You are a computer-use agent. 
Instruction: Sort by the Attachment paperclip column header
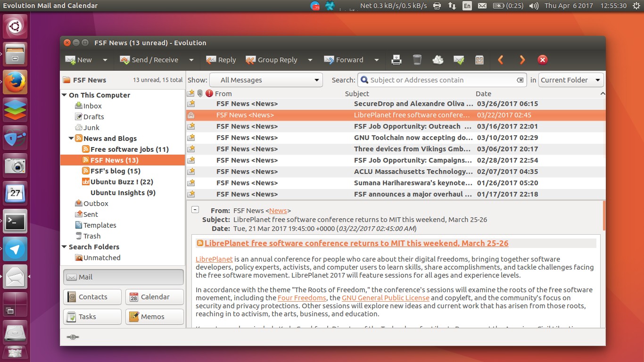(200, 94)
